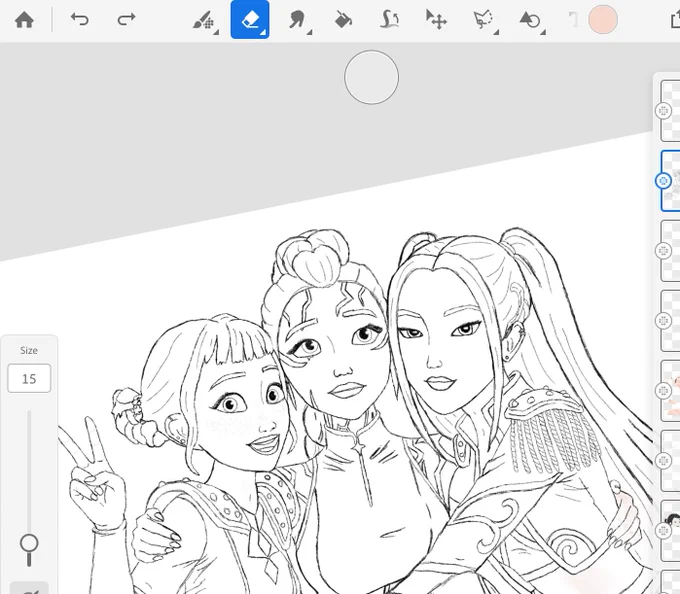680x594 pixels.
Task: Select the Shapes tool
Action: tap(531, 20)
